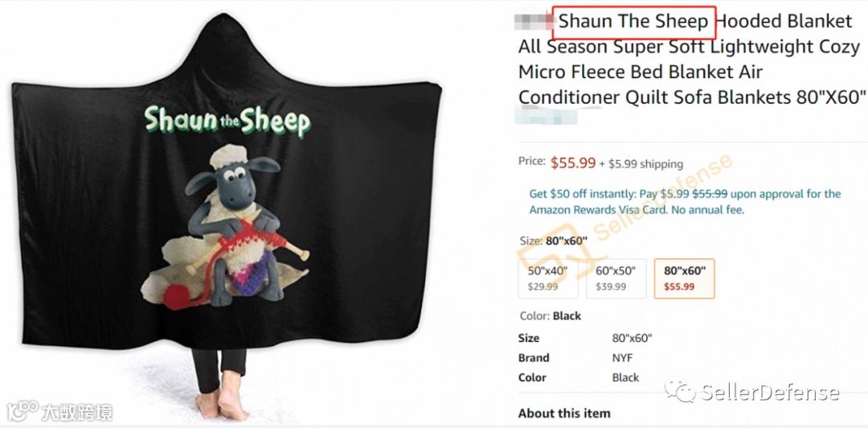868x428 pixels.
Task: Select the 50"x40" size option
Action: [548, 278]
